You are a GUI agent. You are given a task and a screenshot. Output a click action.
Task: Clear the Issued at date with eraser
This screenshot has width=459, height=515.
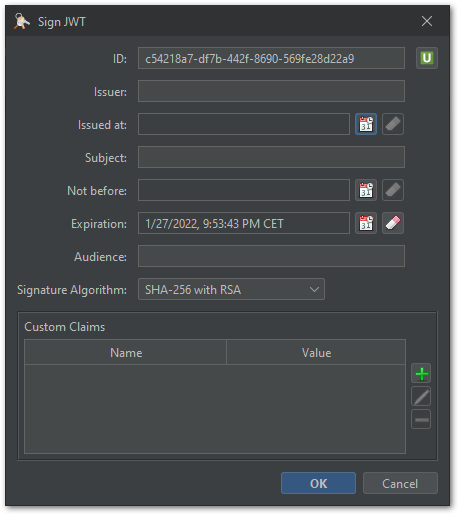[x=393, y=124]
